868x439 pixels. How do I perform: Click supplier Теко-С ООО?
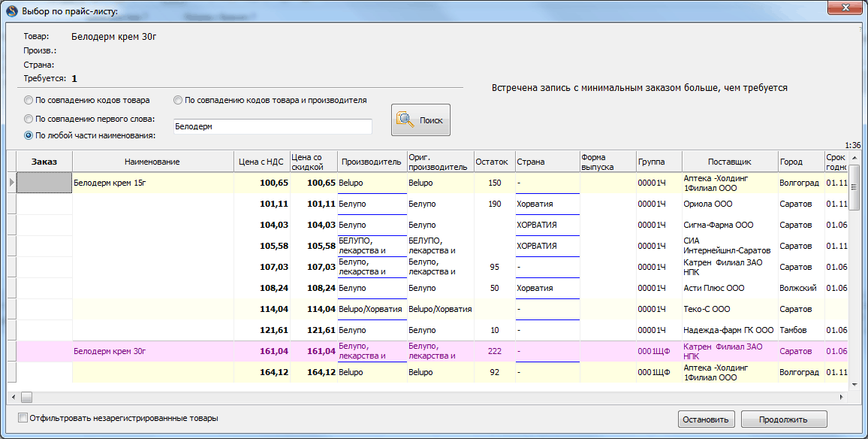point(707,309)
